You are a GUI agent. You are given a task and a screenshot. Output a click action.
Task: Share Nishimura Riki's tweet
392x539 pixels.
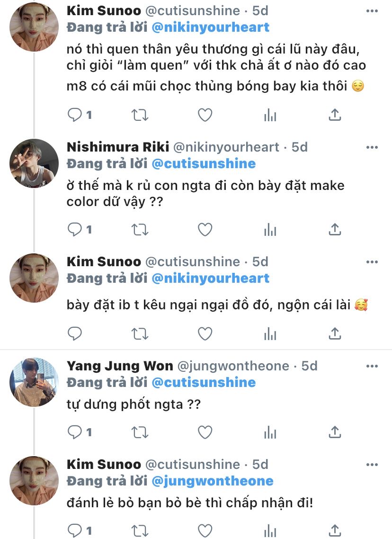tap(335, 230)
